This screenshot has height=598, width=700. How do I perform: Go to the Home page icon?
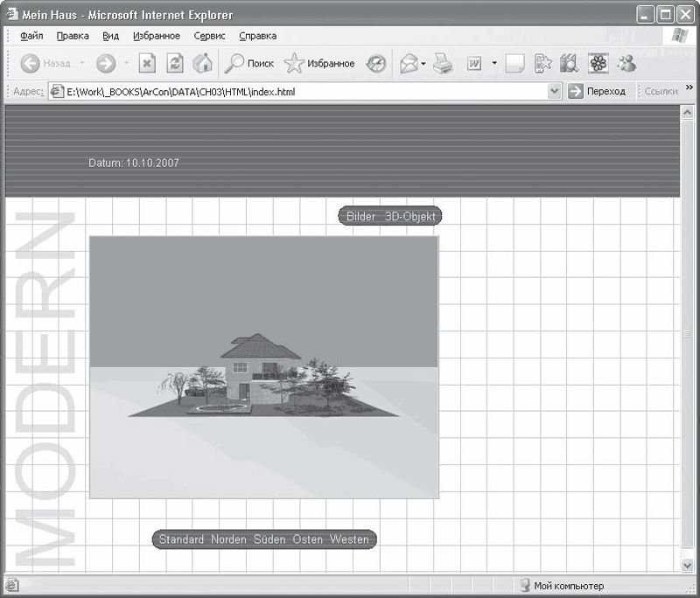click(x=202, y=64)
